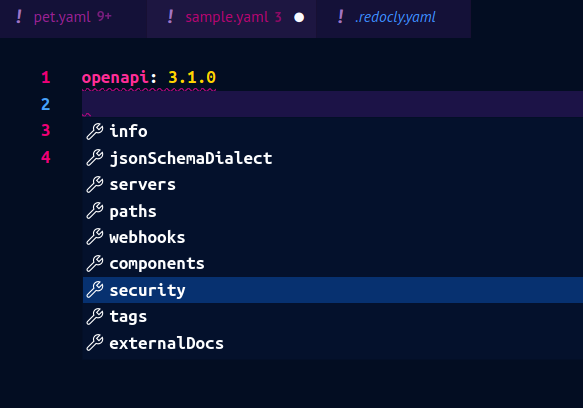Click the wrench icon next to paths
583x408 pixels.
[94, 211]
